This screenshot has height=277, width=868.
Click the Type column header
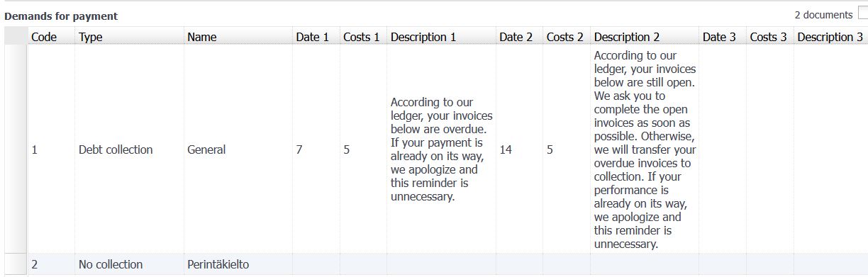(129, 37)
